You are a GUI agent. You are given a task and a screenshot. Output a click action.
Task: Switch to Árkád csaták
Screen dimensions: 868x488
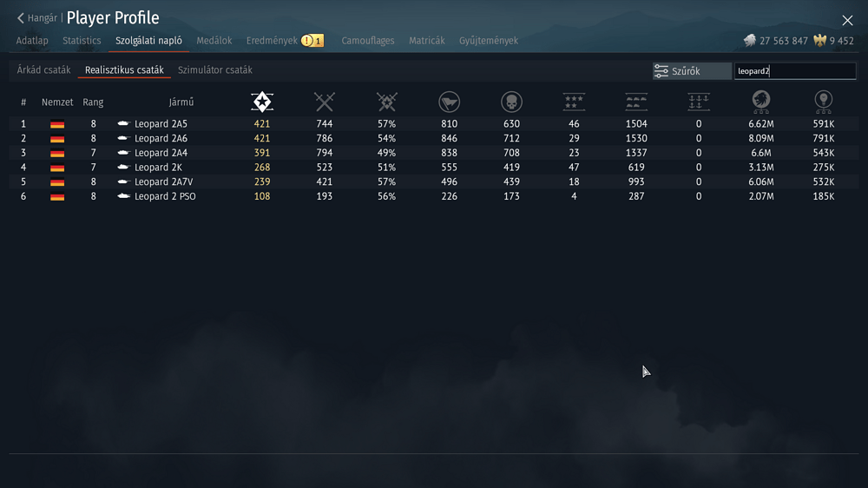(43, 69)
